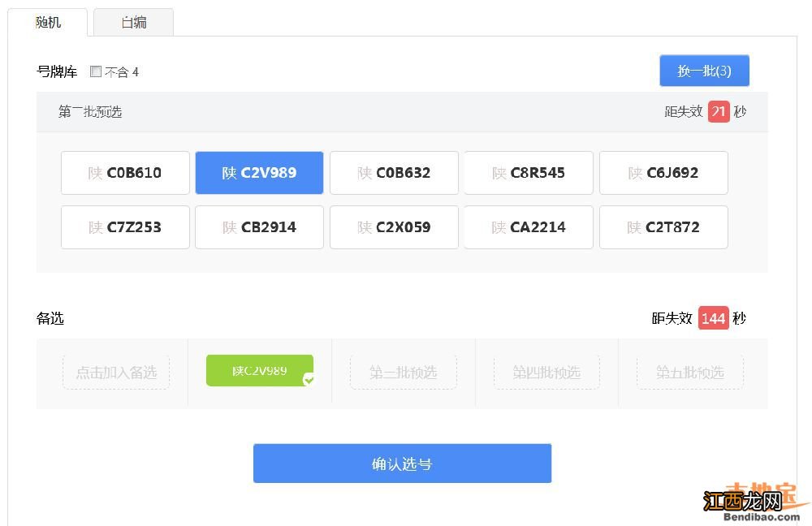Pick plate 陕 C8R545
Screen dimensions: 812x526
tap(529, 173)
